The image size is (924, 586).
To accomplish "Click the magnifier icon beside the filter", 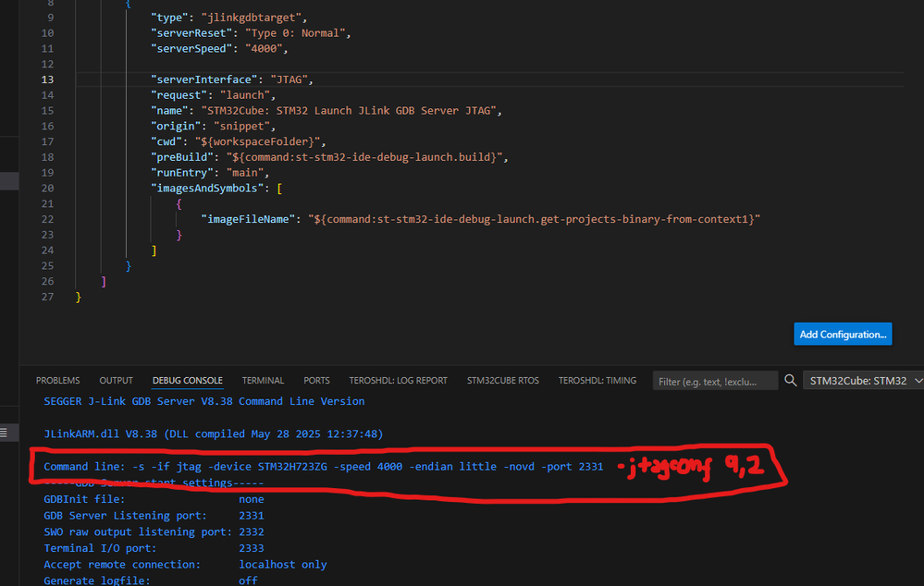I will [791, 381].
